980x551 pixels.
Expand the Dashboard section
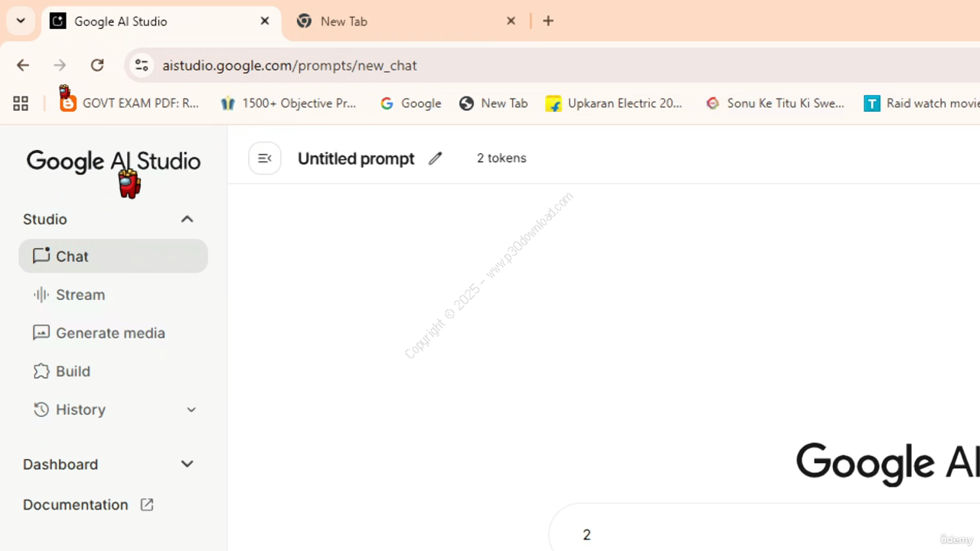187,465
